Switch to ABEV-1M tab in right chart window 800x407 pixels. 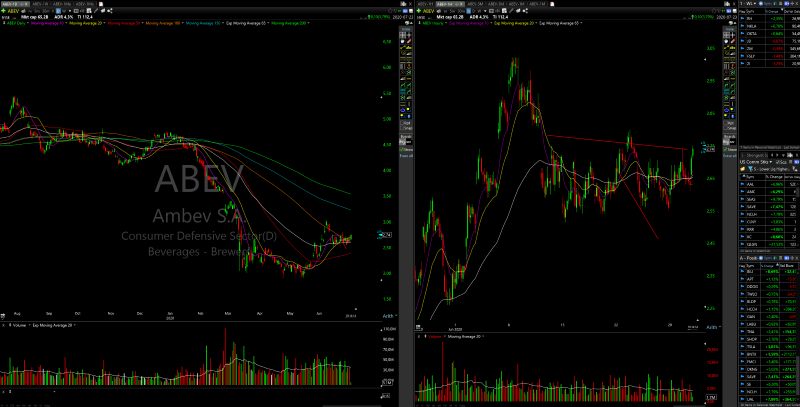click(x=537, y=4)
